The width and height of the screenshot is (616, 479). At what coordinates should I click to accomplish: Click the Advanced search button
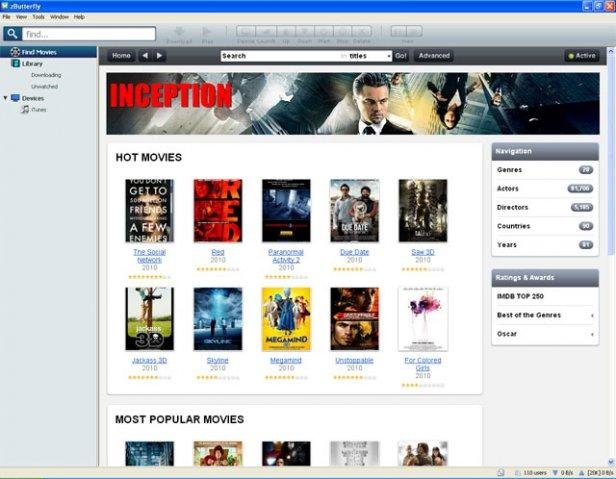434,56
